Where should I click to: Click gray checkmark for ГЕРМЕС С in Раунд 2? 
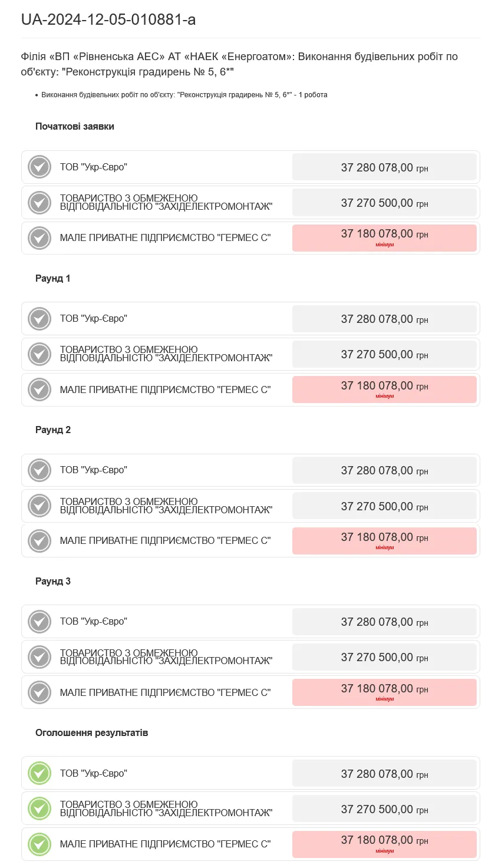click(x=39, y=541)
